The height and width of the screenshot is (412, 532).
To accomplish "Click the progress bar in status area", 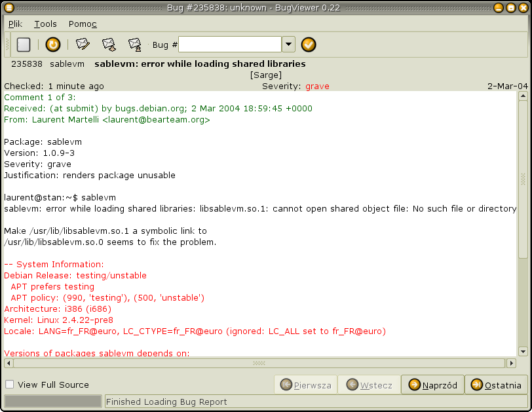I will click(53, 402).
